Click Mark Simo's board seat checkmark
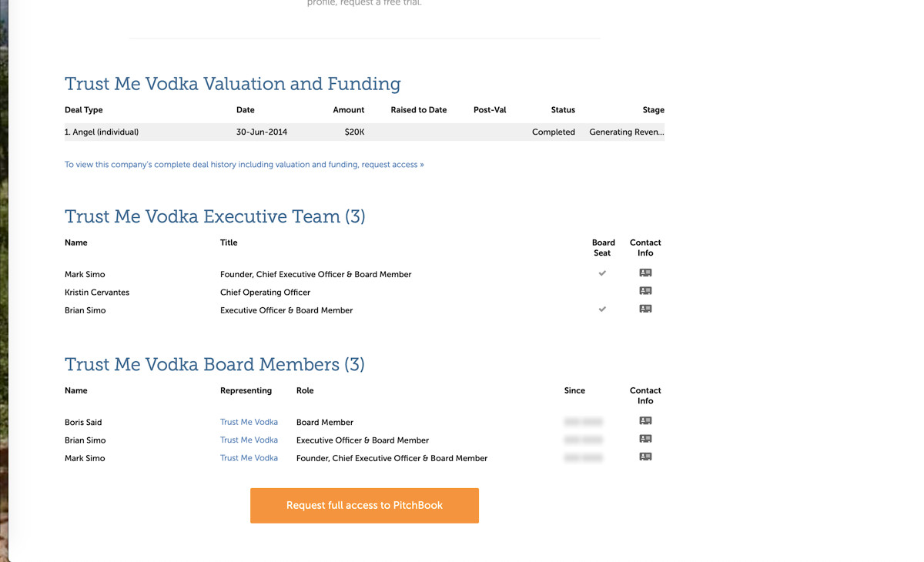 point(602,273)
